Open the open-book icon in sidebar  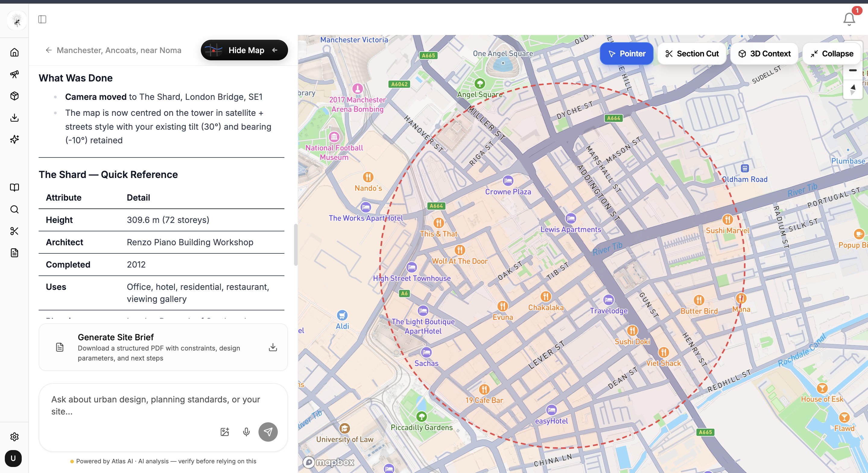tap(14, 187)
